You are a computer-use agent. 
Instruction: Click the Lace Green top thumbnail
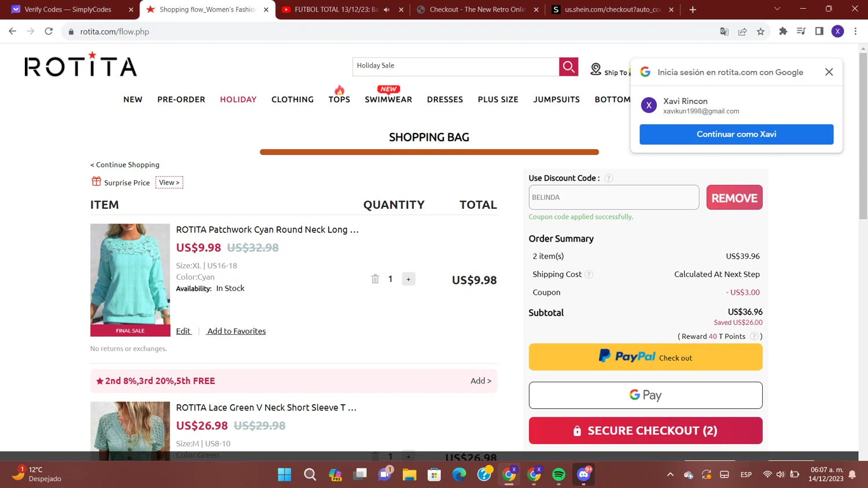click(x=130, y=431)
